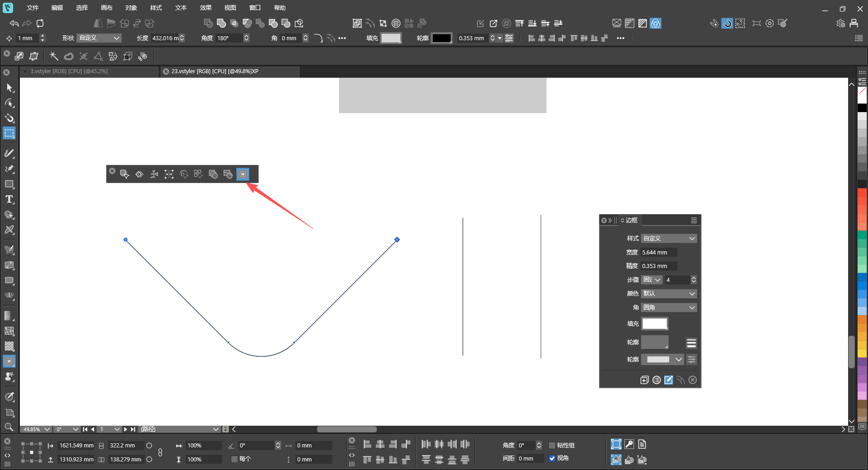Screen dimensions: 868x470
Task: Click the 填充 fill color swatch in top toolbar
Action: (391, 38)
